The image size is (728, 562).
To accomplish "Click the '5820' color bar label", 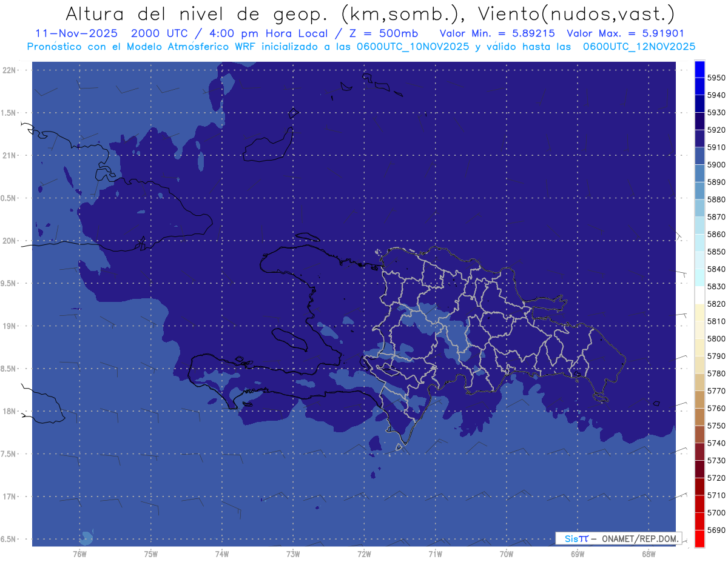I will tap(716, 304).
